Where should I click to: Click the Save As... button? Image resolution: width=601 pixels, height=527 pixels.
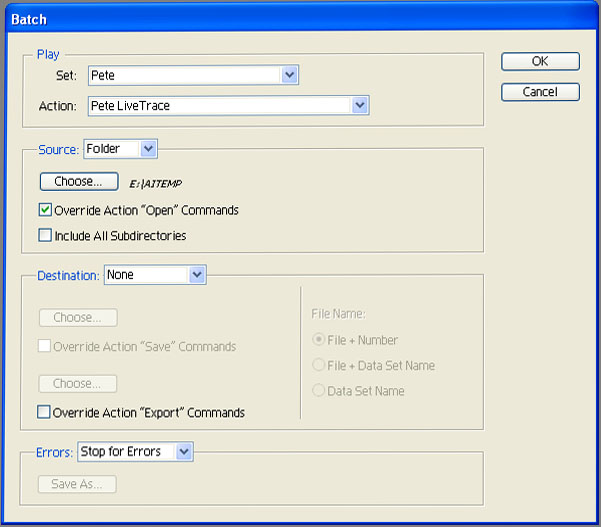tap(78, 485)
